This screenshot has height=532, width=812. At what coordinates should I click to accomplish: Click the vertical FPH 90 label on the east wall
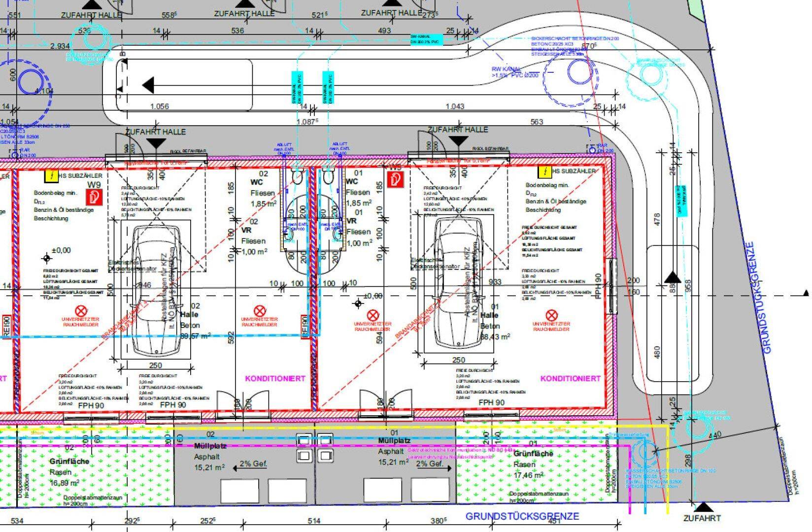[598, 285]
